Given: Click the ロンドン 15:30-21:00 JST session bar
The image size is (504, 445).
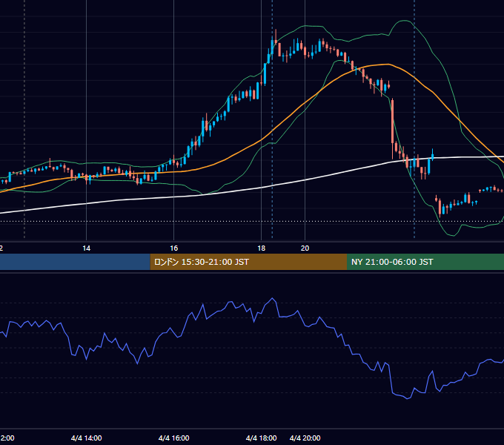Looking at the screenshot, I should (248, 262).
